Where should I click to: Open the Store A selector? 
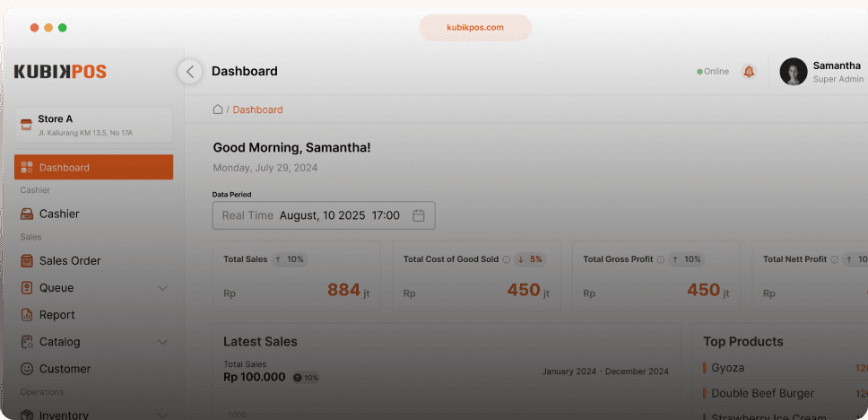click(x=93, y=125)
